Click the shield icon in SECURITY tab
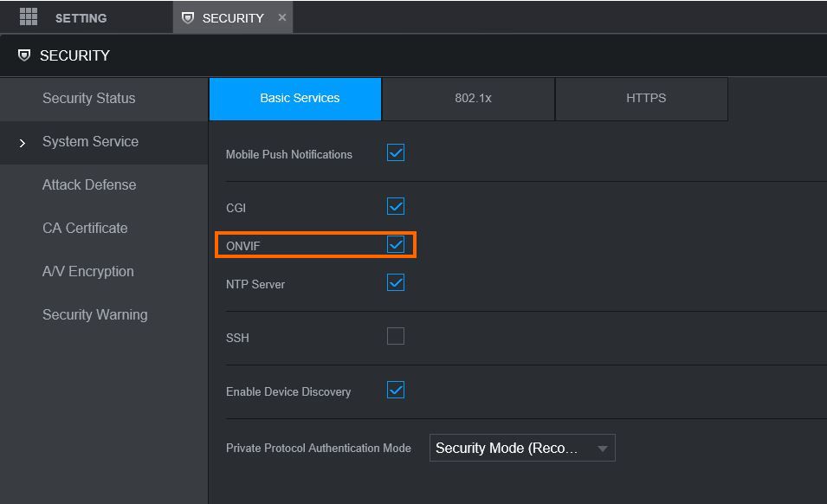This screenshot has height=504, width=827. (188, 18)
